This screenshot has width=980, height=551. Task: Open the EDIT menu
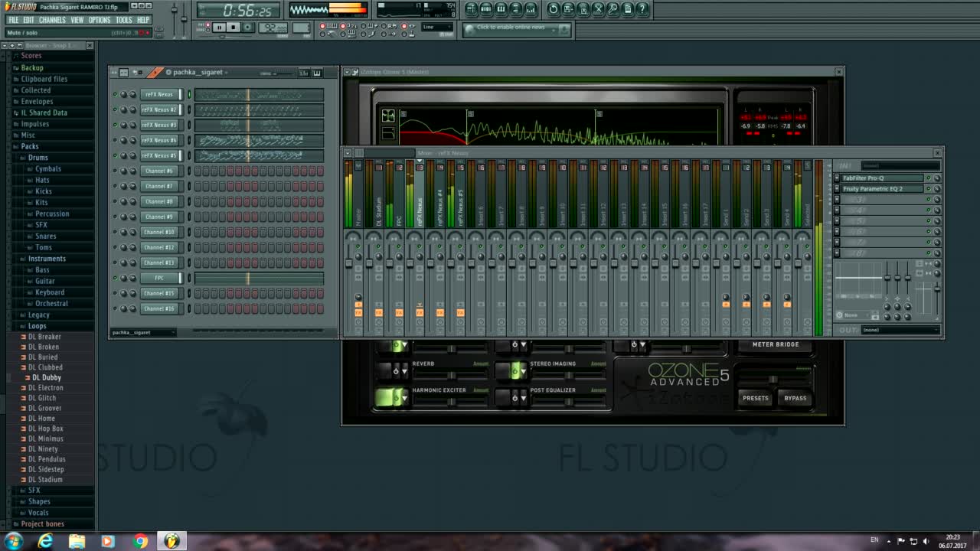28,20
